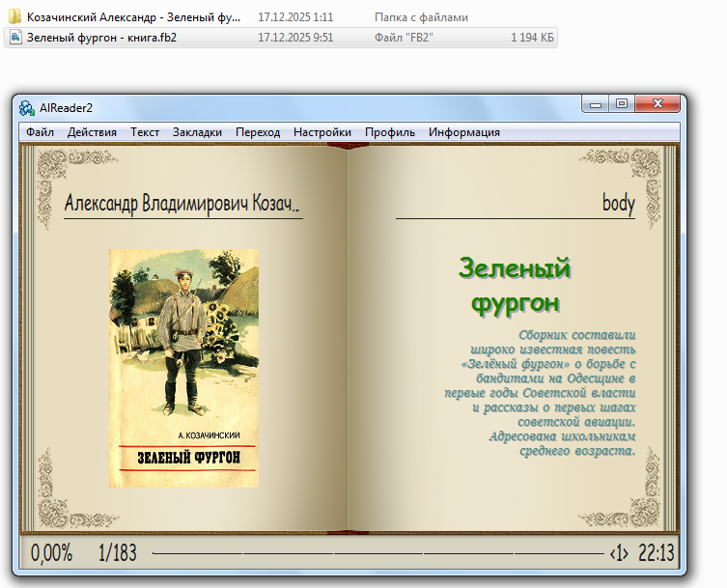Open the Файл menu
The height and width of the screenshot is (588, 727).
(40, 132)
